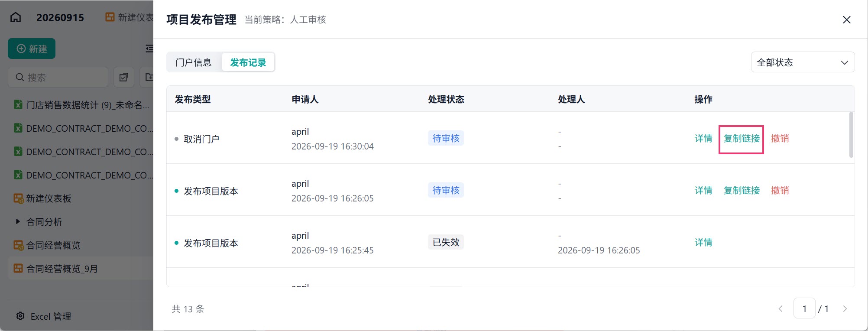The width and height of the screenshot is (868, 331).
Task: Click the green 新建 button
Action: (32, 49)
